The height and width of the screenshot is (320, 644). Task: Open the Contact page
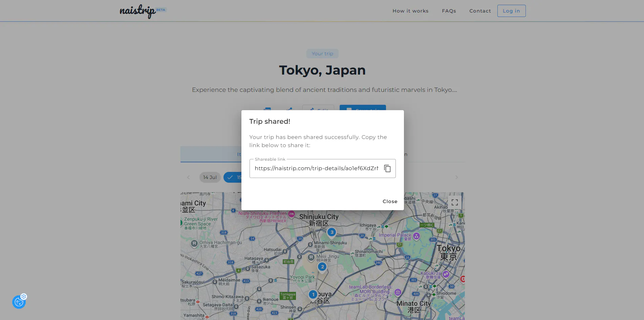(480, 11)
